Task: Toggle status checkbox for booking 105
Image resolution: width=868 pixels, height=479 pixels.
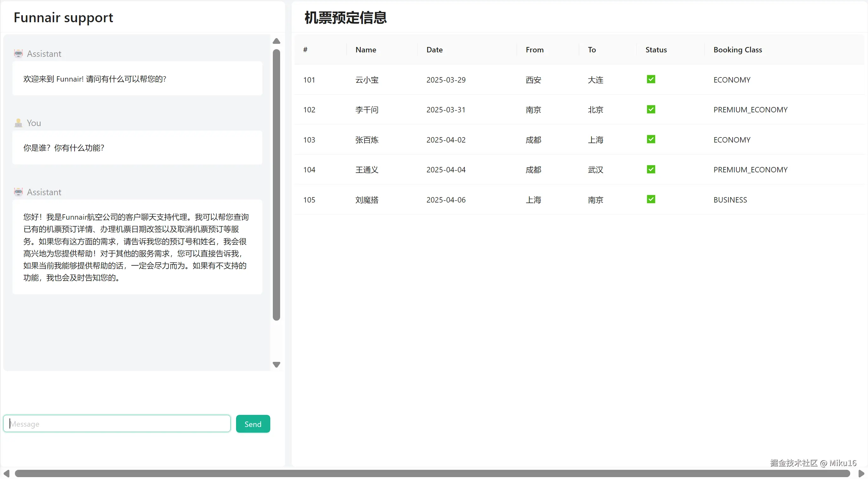Action: coord(651,199)
